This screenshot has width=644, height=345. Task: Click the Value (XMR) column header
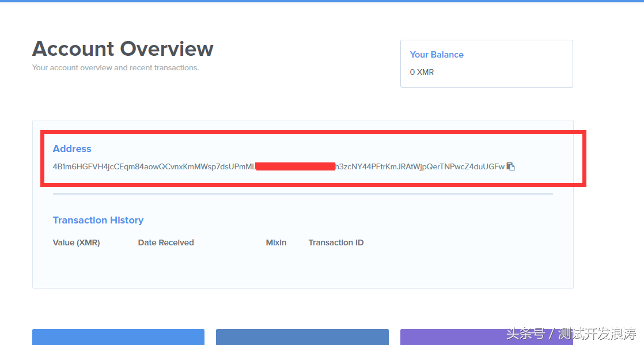click(x=77, y=242)
